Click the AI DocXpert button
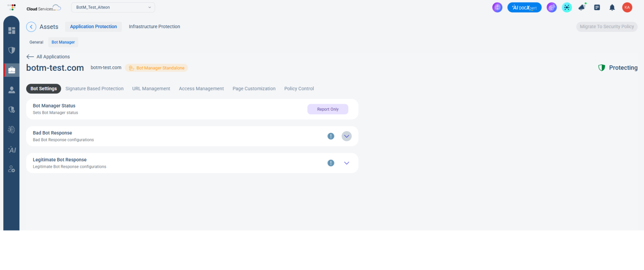This screenshot has height=270, width=644. click(x=524, y=7)
